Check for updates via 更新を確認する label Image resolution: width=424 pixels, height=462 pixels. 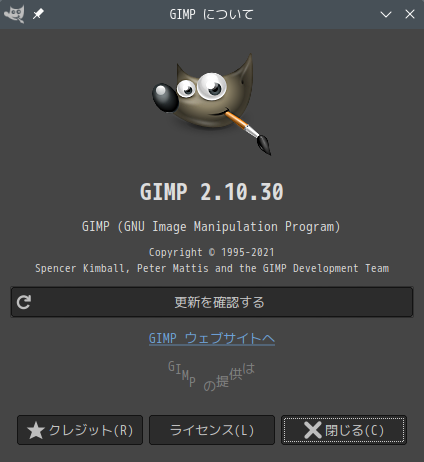(219, 302)
